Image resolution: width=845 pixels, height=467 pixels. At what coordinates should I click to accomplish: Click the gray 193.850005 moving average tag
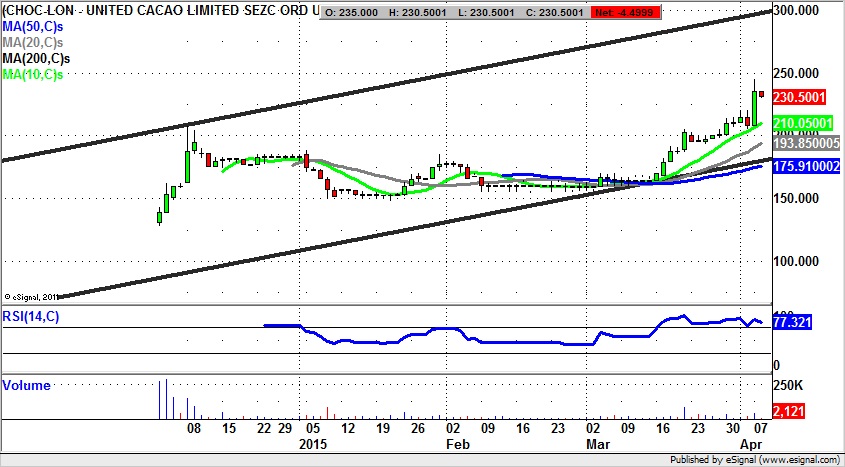point(808,144)
